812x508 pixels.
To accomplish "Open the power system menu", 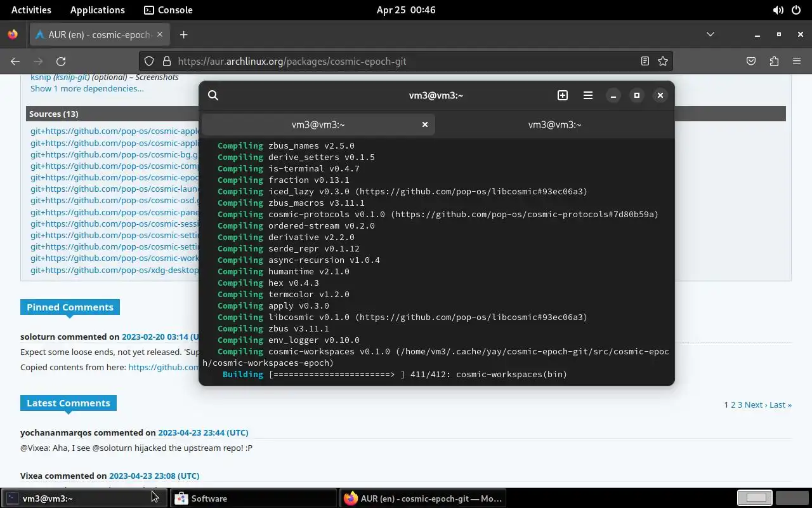I will pos(796,10).
